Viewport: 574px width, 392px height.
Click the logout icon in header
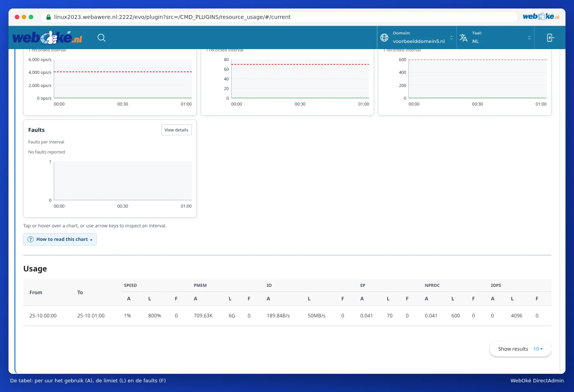pyautogui.click(x=550, y=37)
